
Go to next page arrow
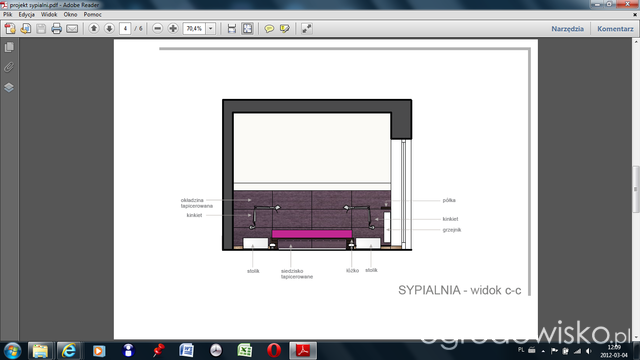click(109, 29)
